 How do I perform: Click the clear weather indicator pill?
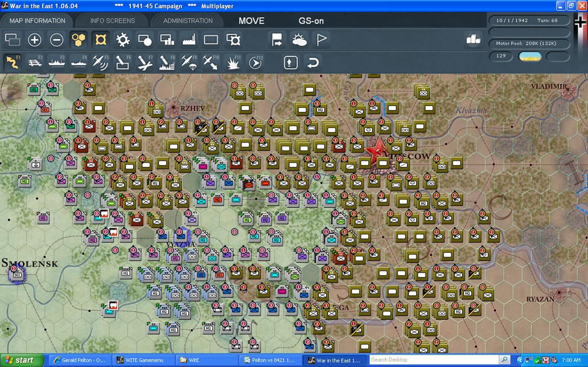tap(529, 56)
